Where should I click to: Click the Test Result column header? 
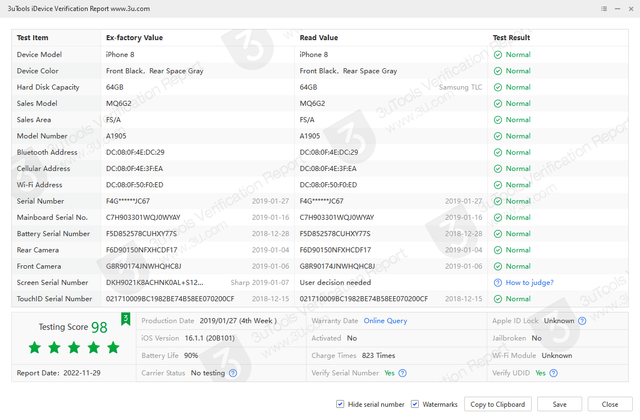point(511,38)
